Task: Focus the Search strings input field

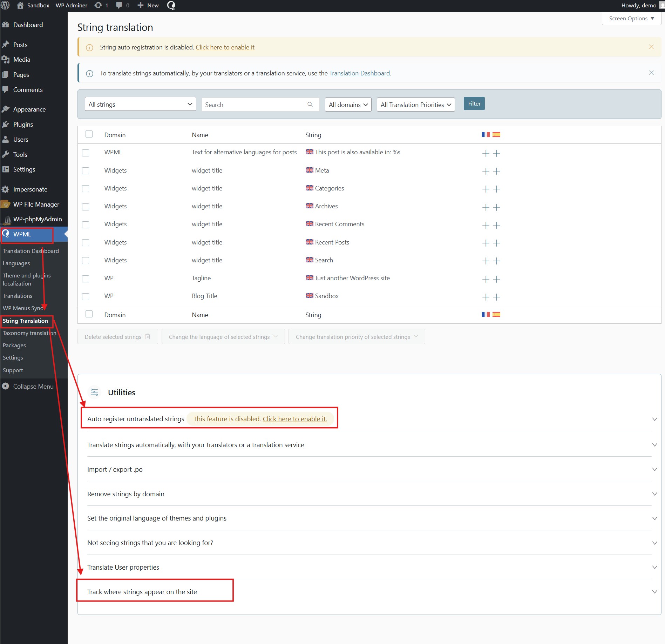Action: click(260, 105)
